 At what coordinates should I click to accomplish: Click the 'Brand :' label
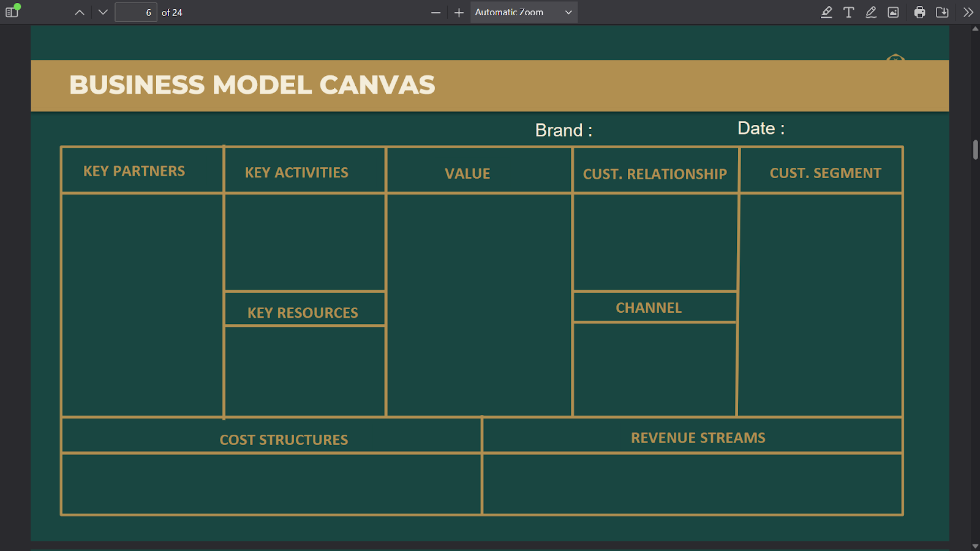tap(563, 130)
